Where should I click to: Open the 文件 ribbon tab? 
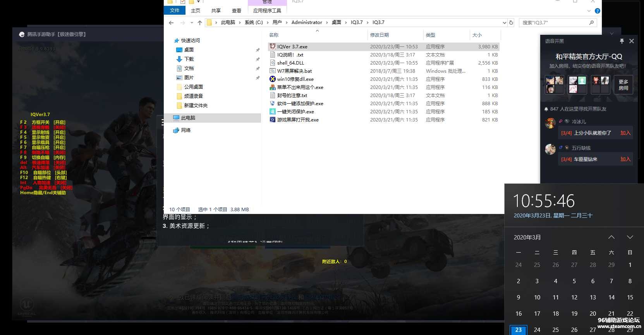pyautogui.click(x=175, y=10)
